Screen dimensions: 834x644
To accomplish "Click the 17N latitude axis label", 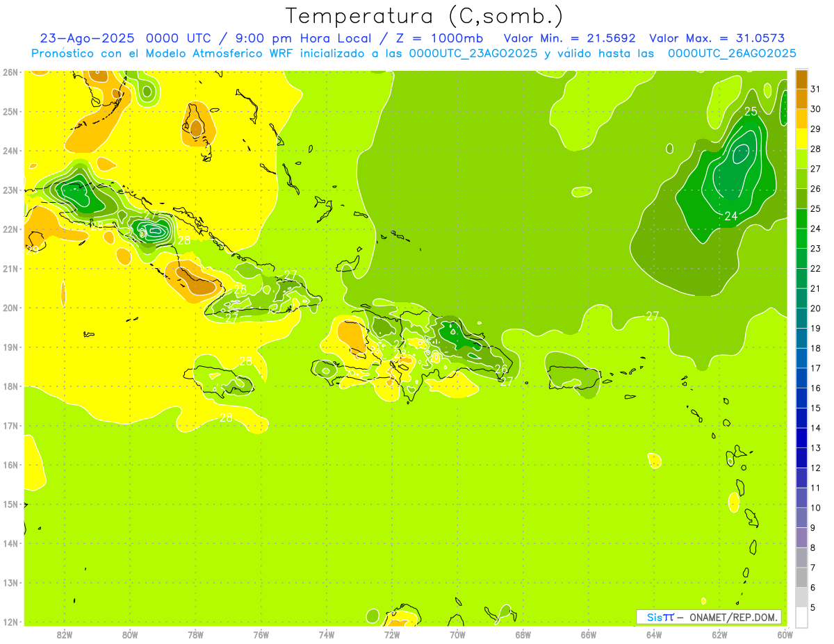I will click(10, 425).
